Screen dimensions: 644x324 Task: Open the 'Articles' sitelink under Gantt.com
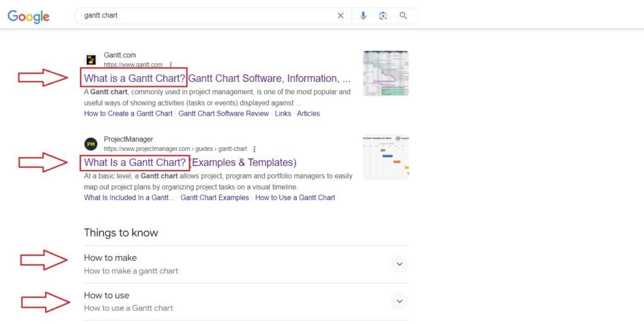(308, 113)
